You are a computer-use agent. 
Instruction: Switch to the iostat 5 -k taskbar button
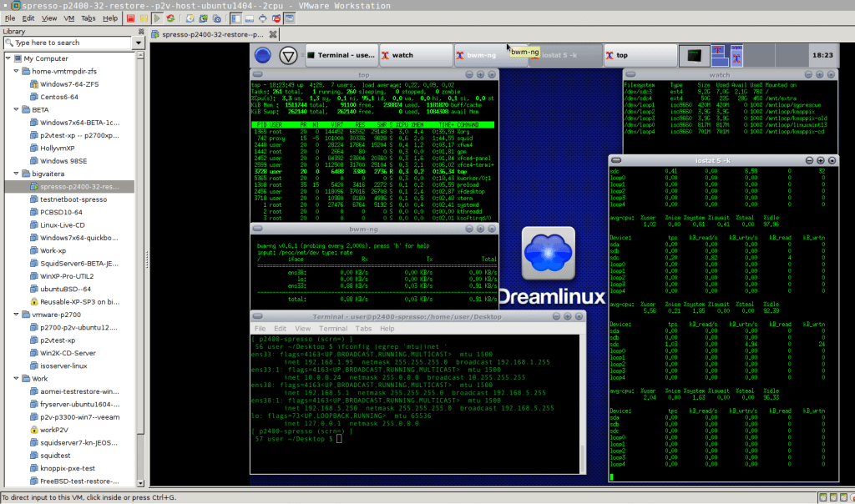(x=565, y=55)
